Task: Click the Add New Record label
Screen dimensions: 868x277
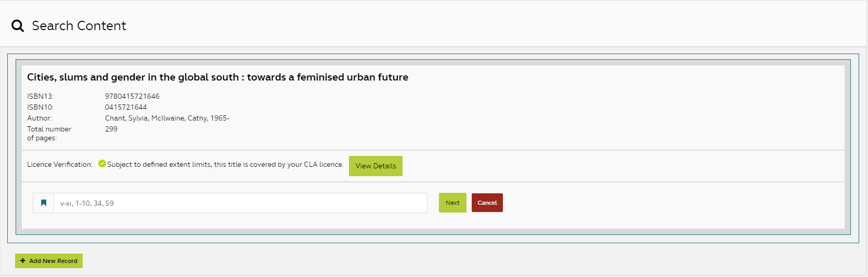Action: point(53,261)
